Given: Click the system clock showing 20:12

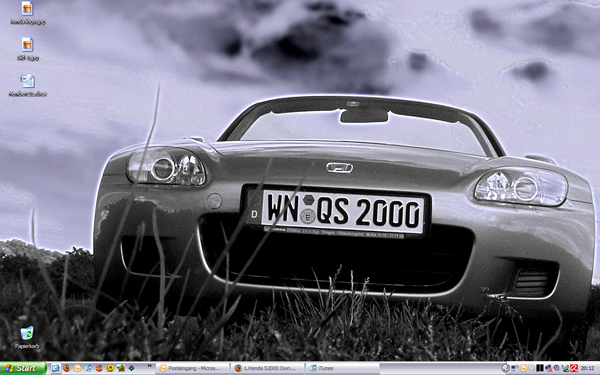Looking at the screenshot, I should (x=587, y=368).
